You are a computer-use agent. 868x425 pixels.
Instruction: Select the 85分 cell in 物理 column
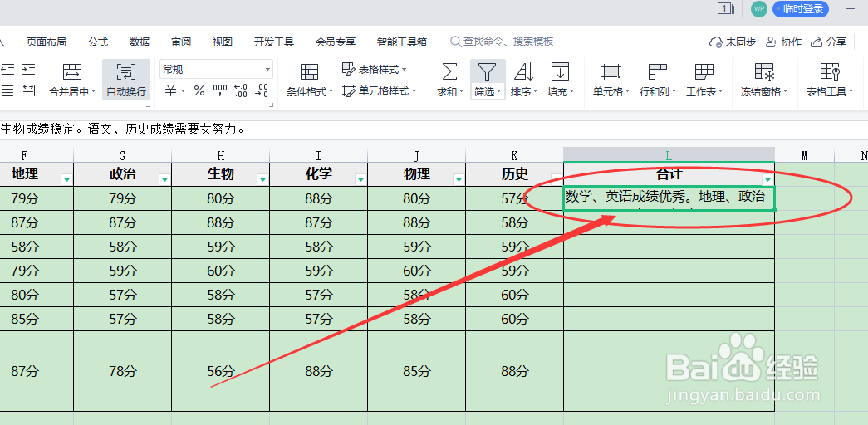click(x=417, y=371)
